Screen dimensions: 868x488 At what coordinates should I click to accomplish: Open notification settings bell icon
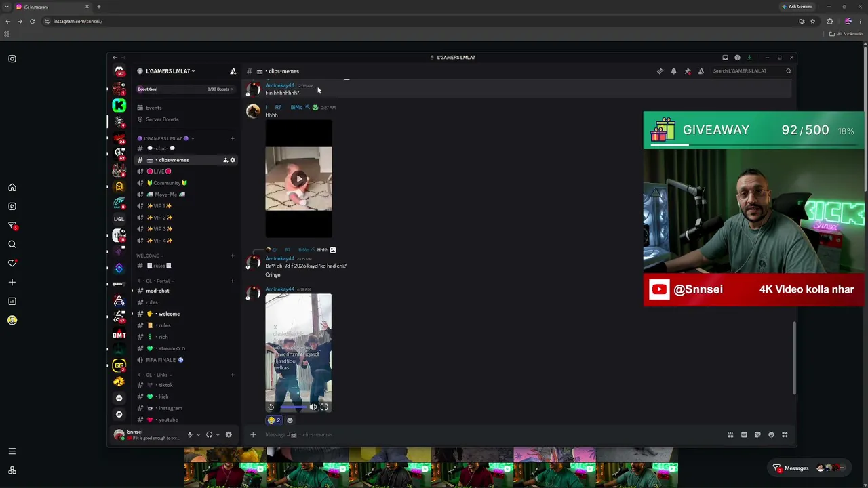click(674, 71)
